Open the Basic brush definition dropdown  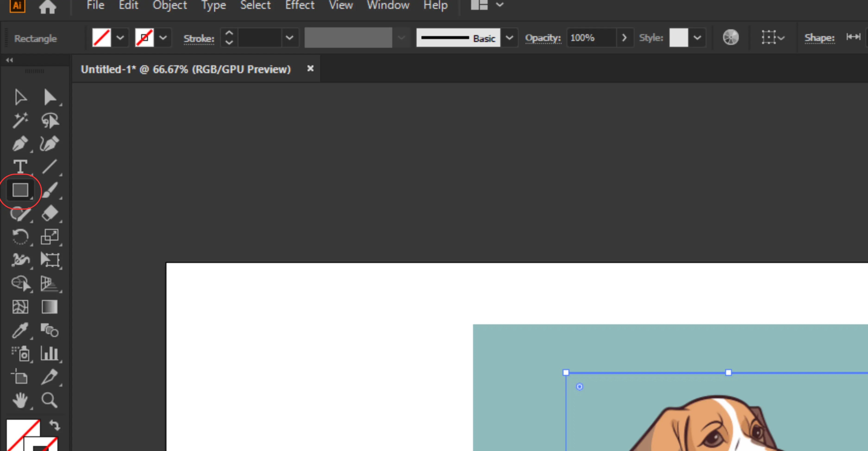[x=509, y=38]
